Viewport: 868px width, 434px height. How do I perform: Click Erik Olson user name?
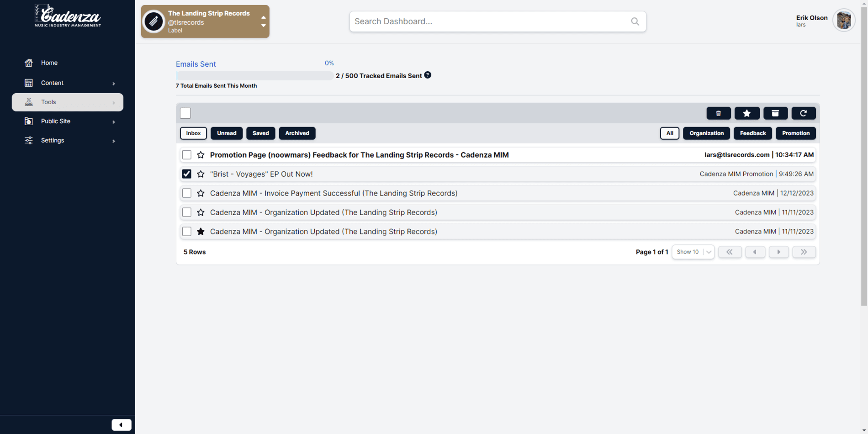pos(812,18)
